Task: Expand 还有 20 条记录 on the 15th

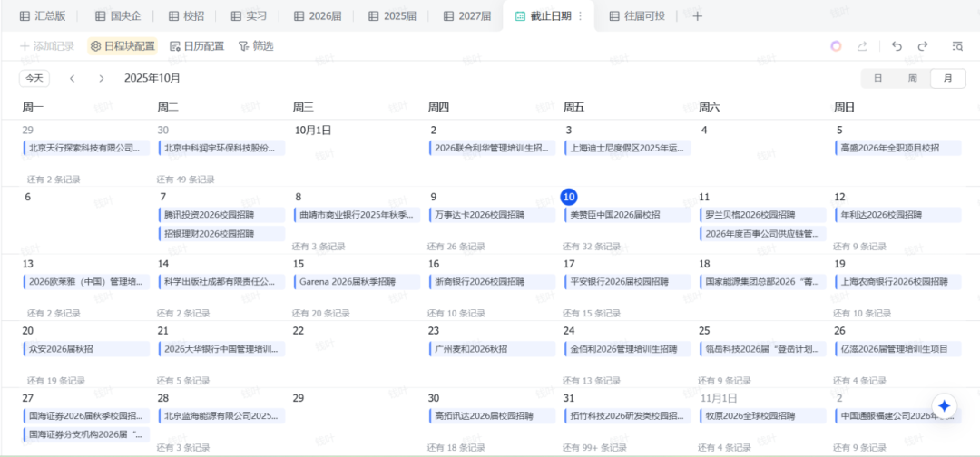Action: point(320,313)
